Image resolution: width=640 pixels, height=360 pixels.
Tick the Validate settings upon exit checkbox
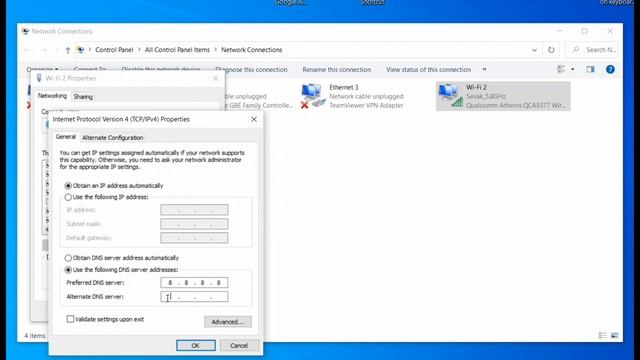coord(70,319)
